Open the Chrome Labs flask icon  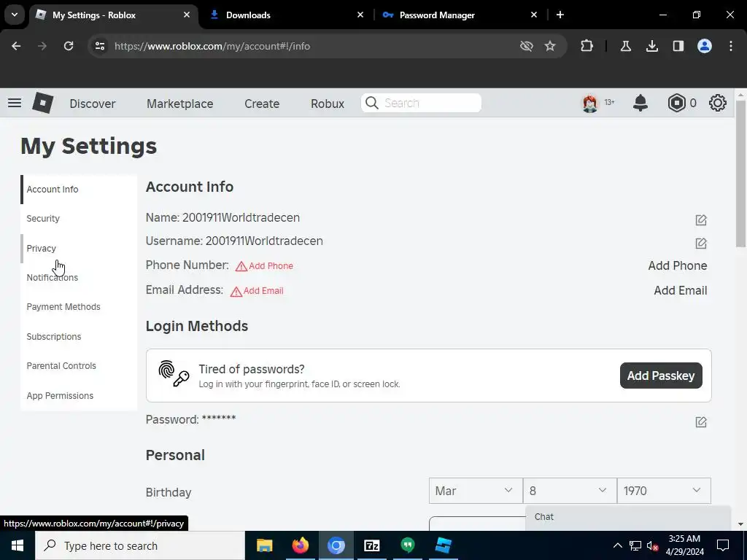point(625,46)
